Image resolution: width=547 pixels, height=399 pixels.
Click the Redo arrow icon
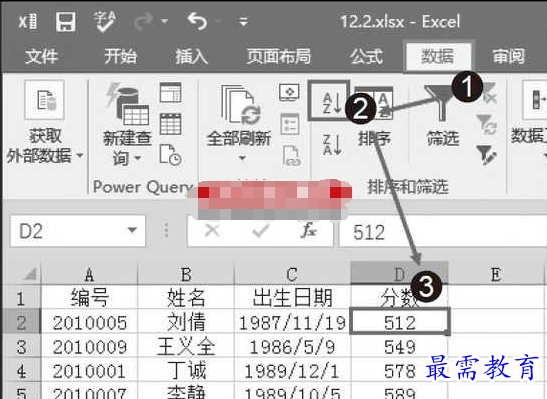143,22
